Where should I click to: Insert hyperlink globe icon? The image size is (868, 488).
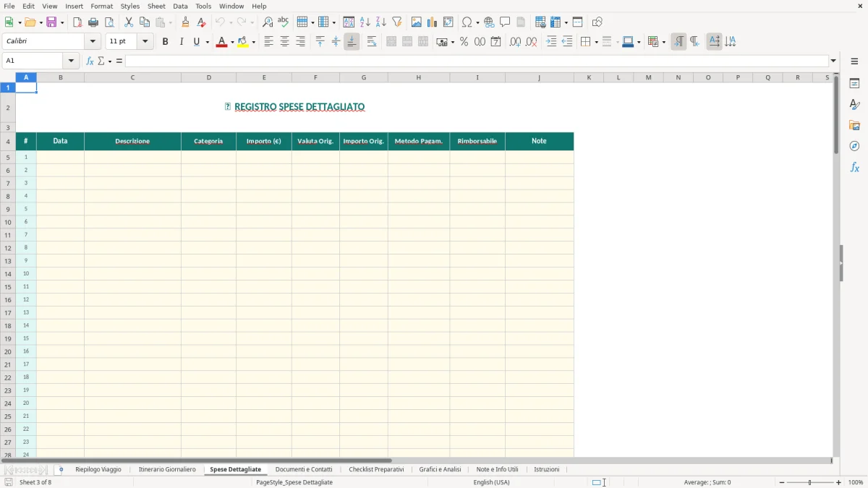[489, 22]
